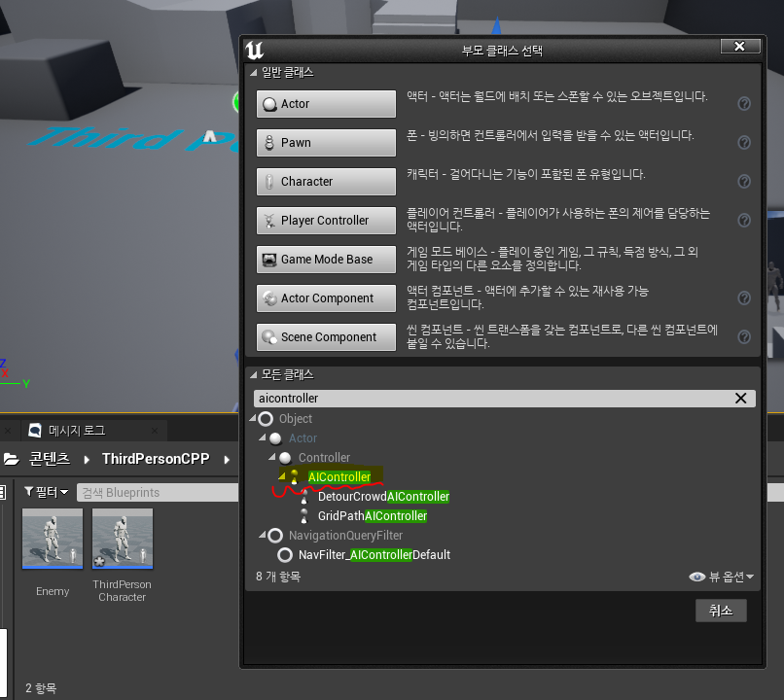Select GridPathAIController class
The width and height of the screenshot is (784, 700).
click(373, 516)
